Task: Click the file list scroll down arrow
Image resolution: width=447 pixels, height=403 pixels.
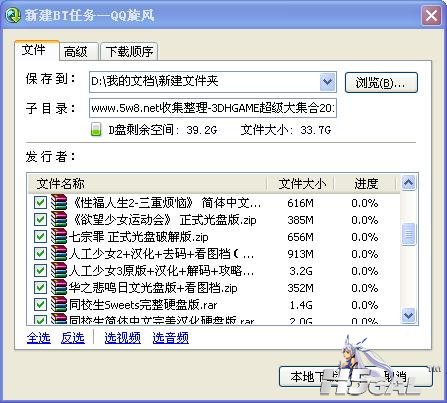Action: click(x=408, y=315)
